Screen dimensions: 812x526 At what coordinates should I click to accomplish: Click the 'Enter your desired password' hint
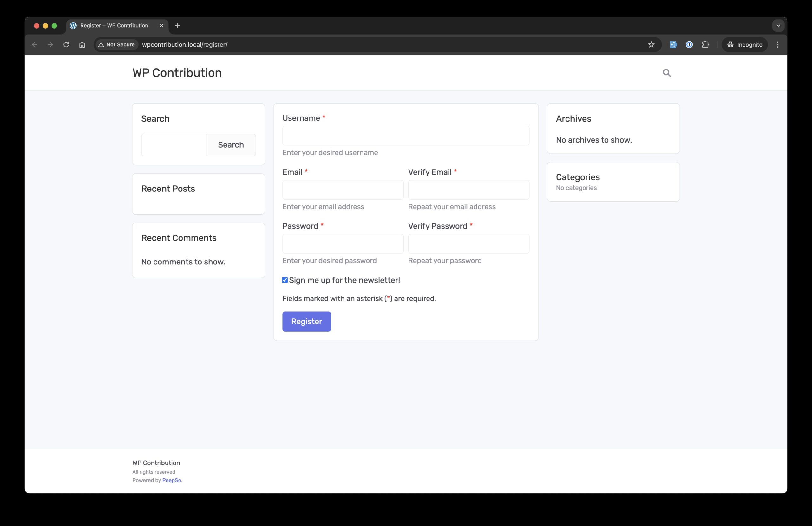click(329, 261)
